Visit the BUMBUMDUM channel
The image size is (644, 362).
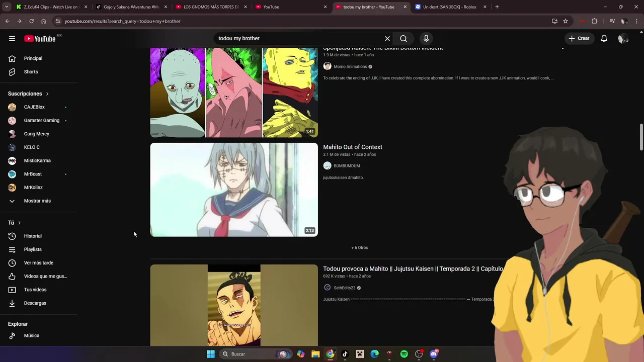[347, 166]
